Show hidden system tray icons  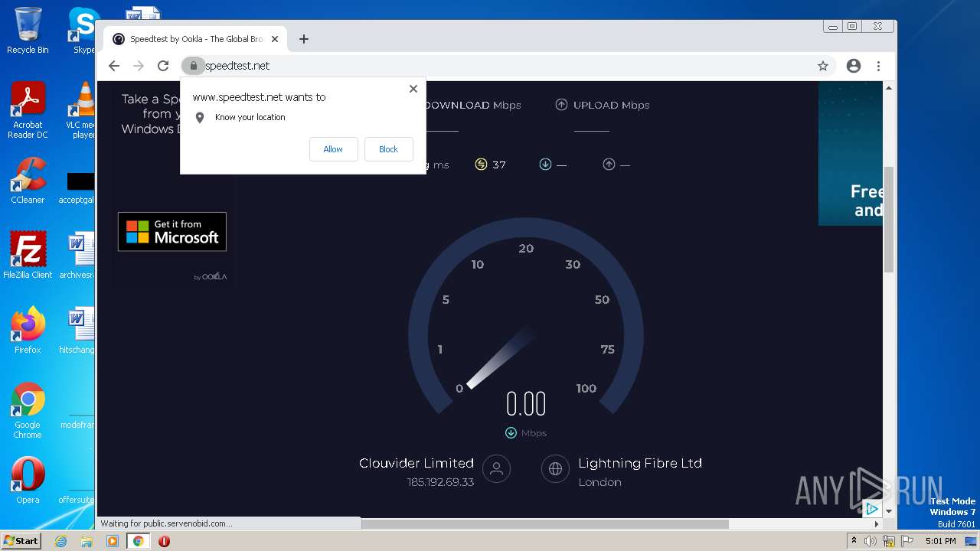coord(854,541)
